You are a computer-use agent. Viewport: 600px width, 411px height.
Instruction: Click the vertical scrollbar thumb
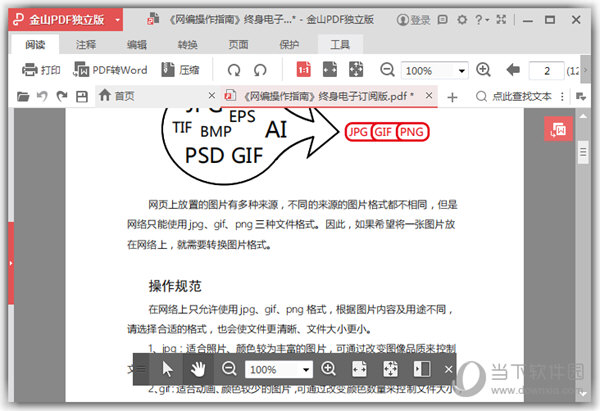(x=583, y=153)
